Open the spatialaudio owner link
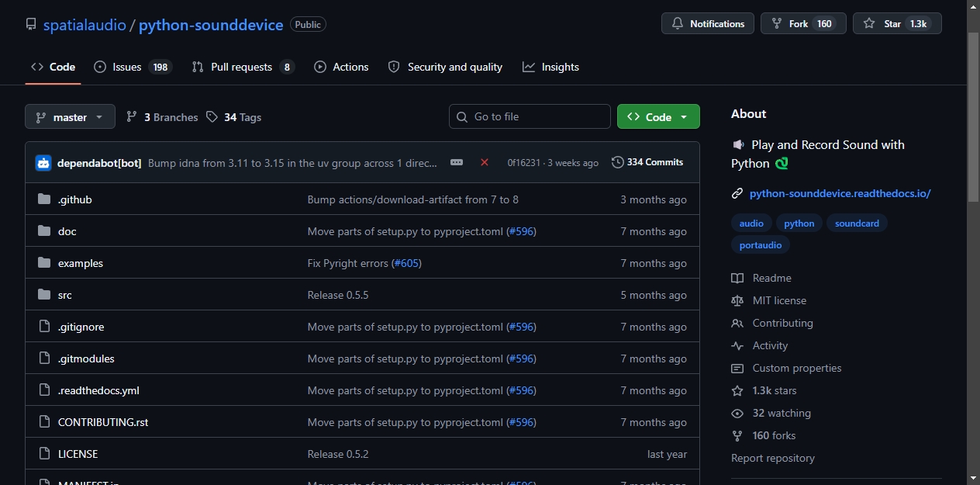Image resolution: width=980 pixels, height=485 pixels. (85, 25)
